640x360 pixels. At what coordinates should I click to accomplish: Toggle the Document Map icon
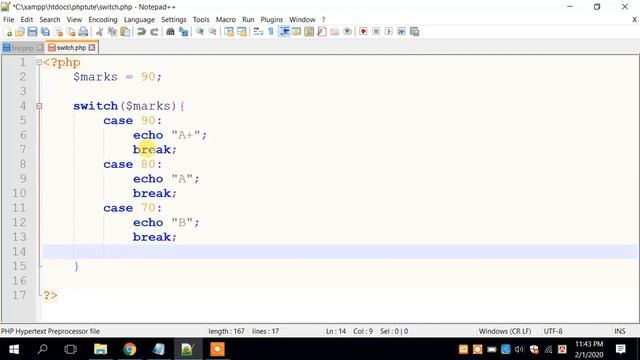click(309, 32)
